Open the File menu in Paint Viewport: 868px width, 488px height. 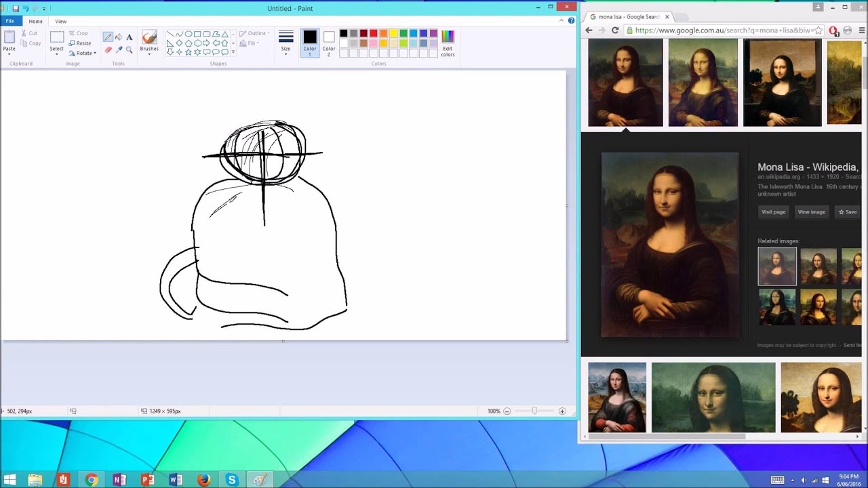tap(9, 21)
